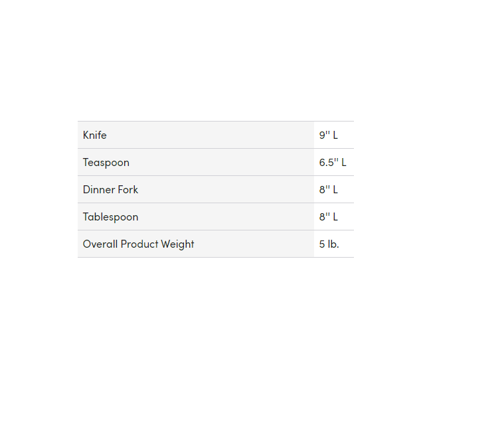Click the word "Dinner" in the table
This screenshot has height=435, width=504.
99,190
